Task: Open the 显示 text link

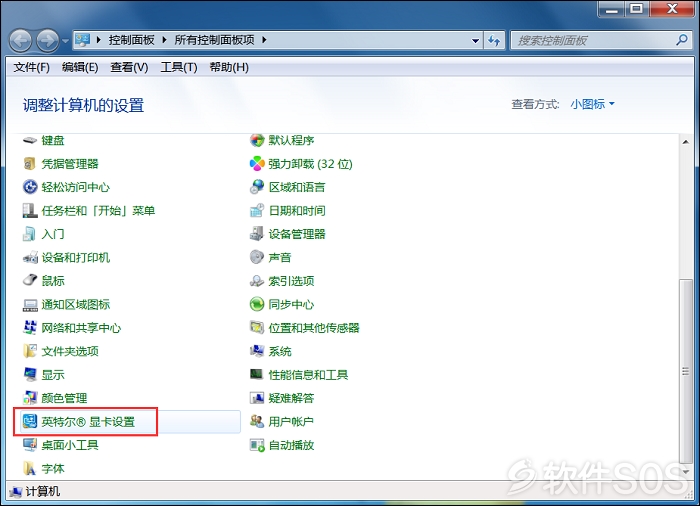Action: tap(53, 375)
